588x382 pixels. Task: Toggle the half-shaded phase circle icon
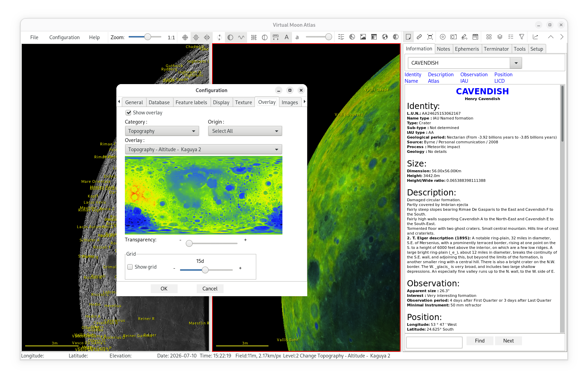tap(230, 37)
